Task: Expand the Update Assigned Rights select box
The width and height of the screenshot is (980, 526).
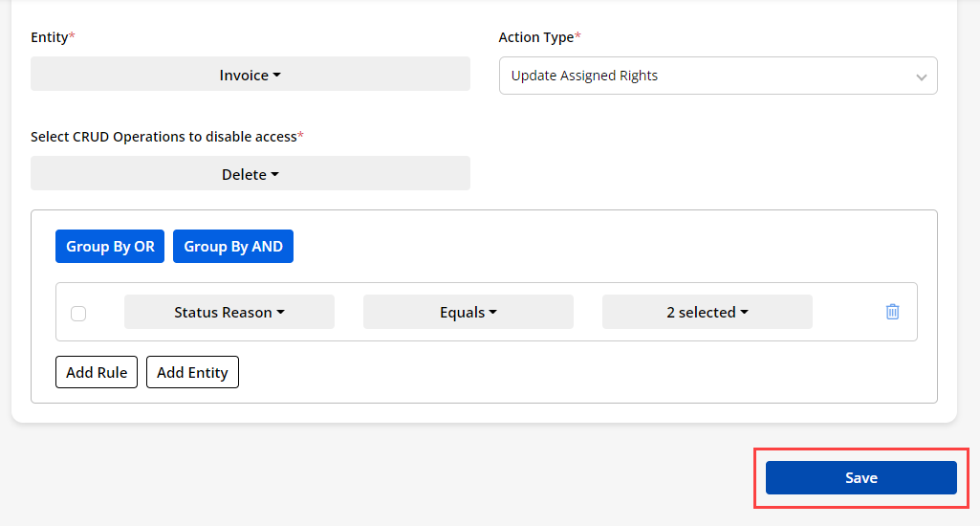Action: [x=717, y=76]
